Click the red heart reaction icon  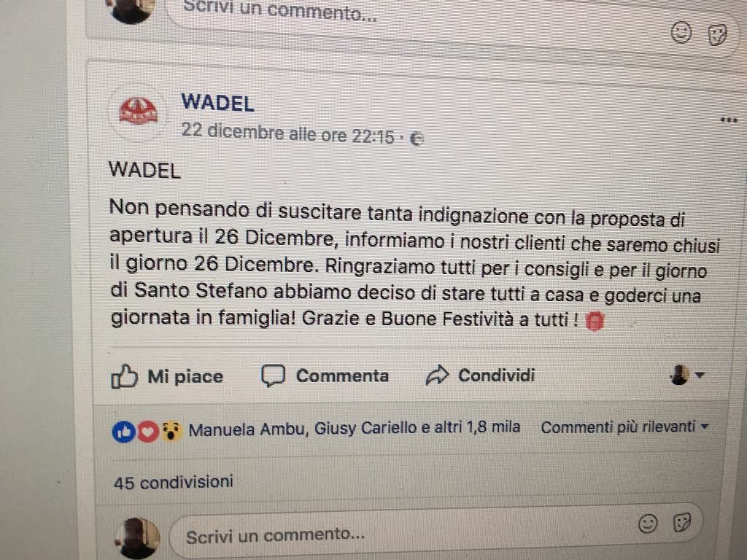point(148,432)
